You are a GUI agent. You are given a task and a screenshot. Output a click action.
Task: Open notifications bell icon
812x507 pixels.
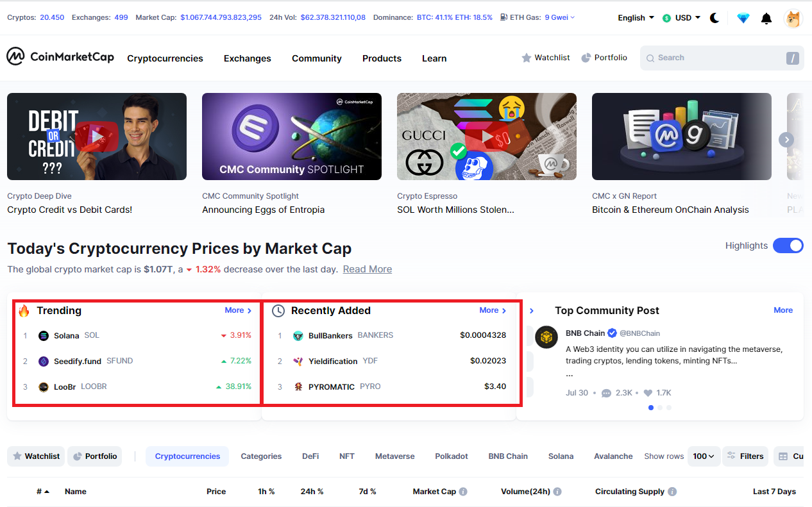click(766, 19)
